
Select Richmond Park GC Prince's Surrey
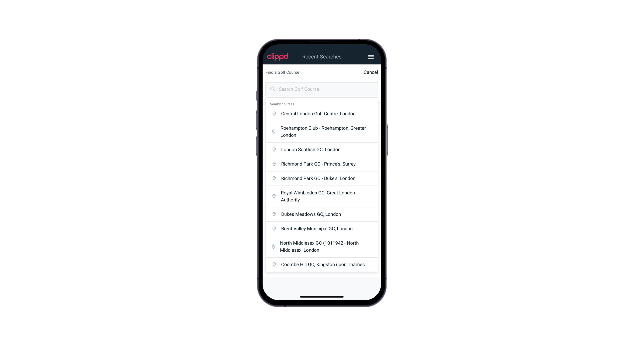click(x=322, y=164)
